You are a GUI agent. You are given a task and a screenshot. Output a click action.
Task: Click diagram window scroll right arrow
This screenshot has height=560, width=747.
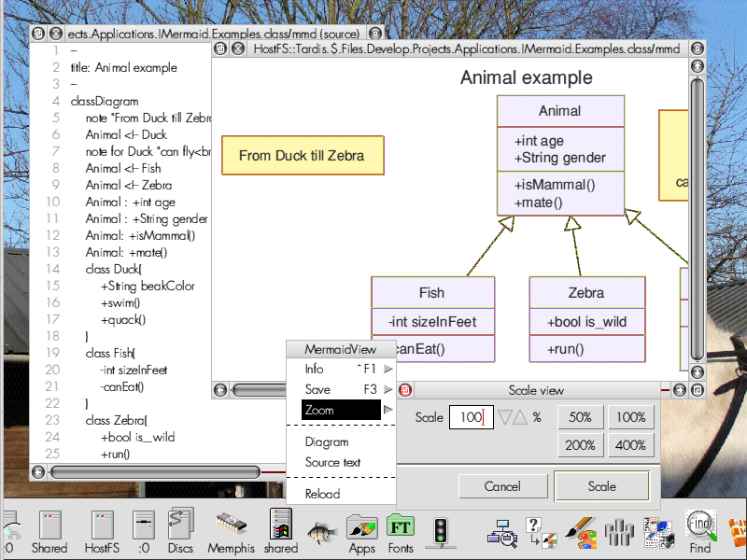680,390
